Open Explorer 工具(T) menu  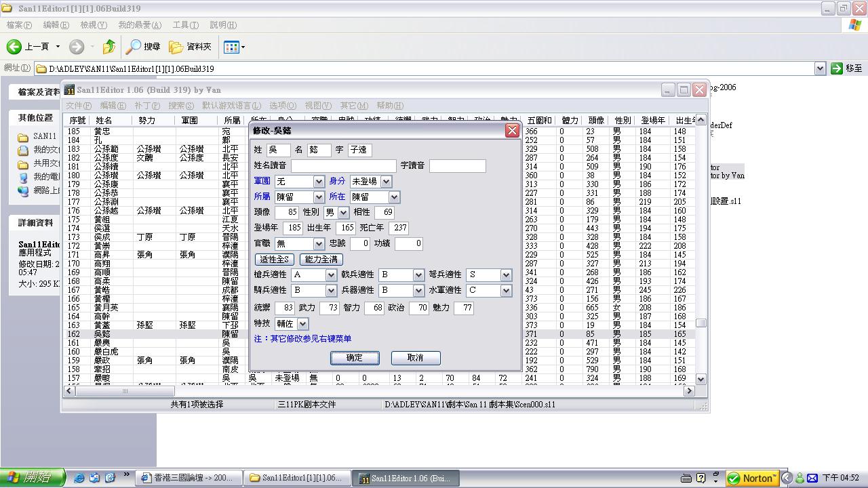click(185, 25)
